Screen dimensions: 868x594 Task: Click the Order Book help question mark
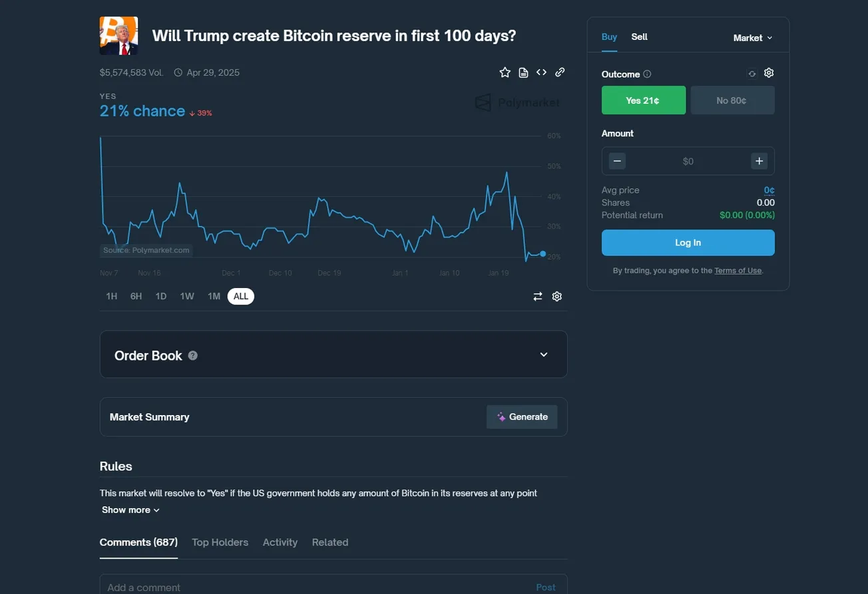pyautogui.click(x=193, y=356)
